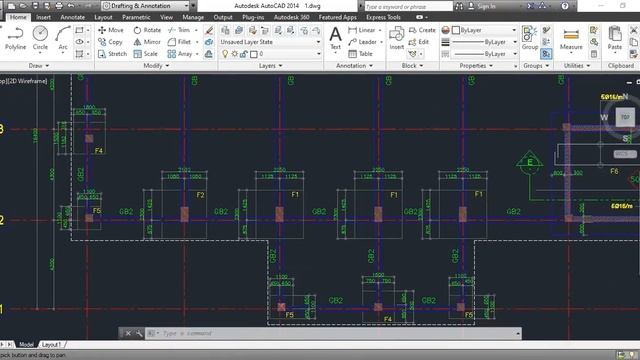Toggle layer 0 lock icon
640x360 pixels.
[x=244, y=53]
